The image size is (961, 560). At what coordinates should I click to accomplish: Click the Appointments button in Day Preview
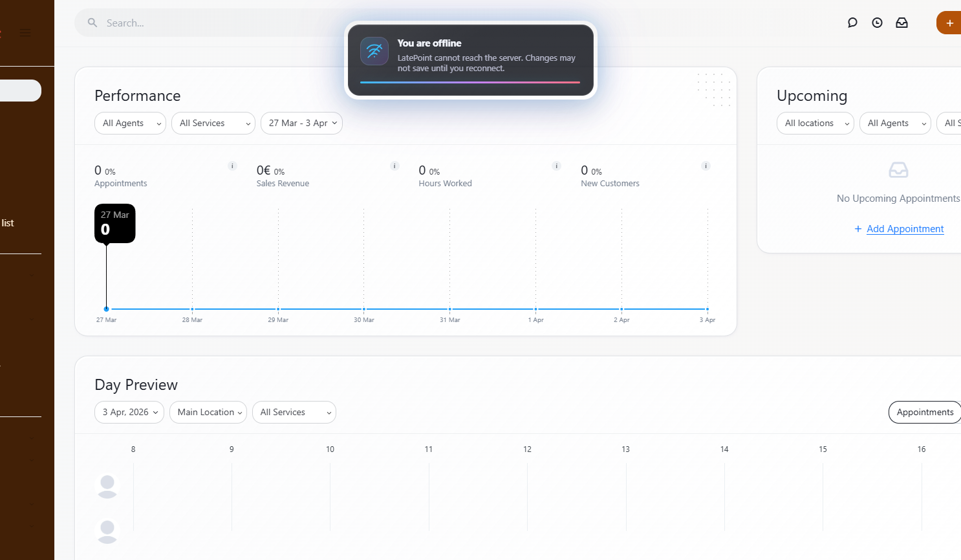pyautogui.click(x=924, y=413)
